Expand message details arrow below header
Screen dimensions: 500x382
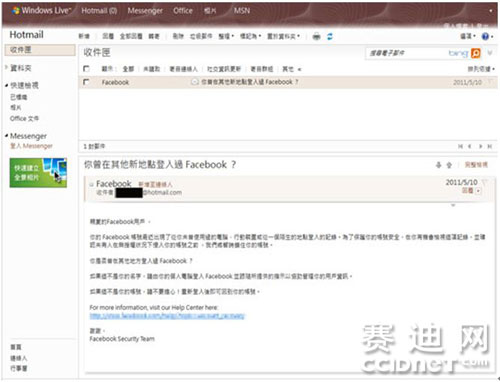(453, 205)
